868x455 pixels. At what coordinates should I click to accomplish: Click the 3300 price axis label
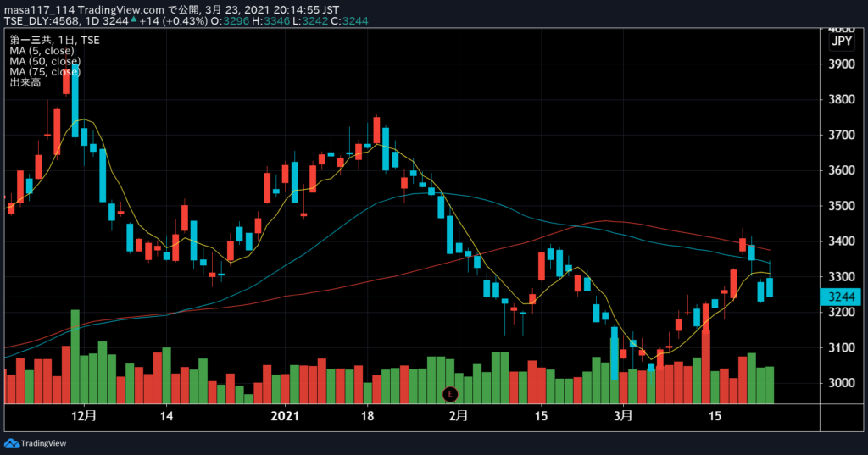point(842,276)
